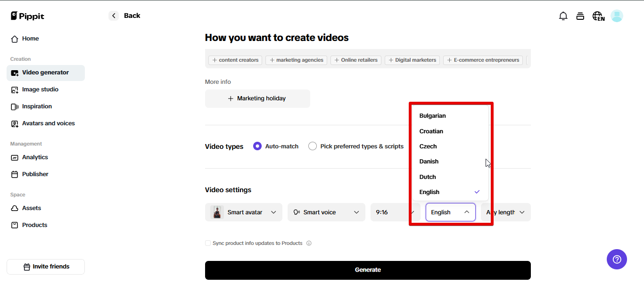The image size is (644, 284).
Task: Click the Generate button
Action: [368, 269]
